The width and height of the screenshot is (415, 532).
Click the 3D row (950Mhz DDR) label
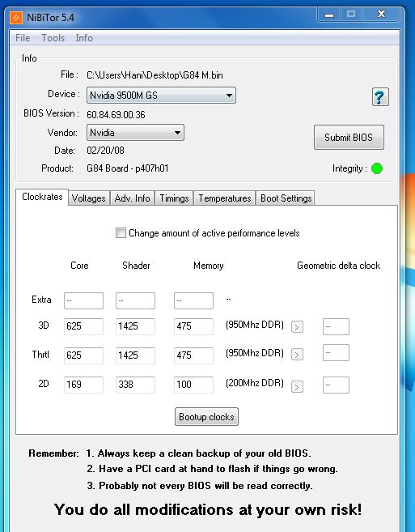click(x=254, y=325)
